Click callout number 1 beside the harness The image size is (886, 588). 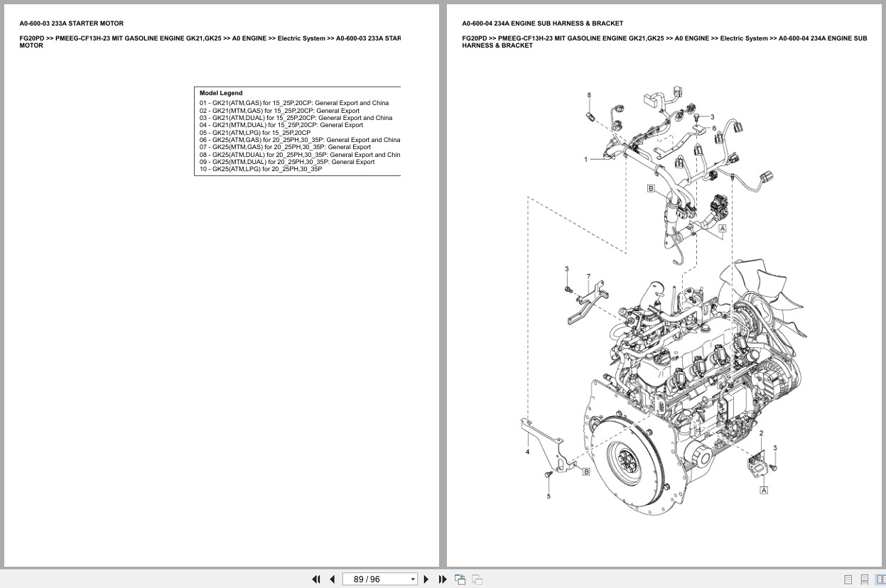[586, 160]
